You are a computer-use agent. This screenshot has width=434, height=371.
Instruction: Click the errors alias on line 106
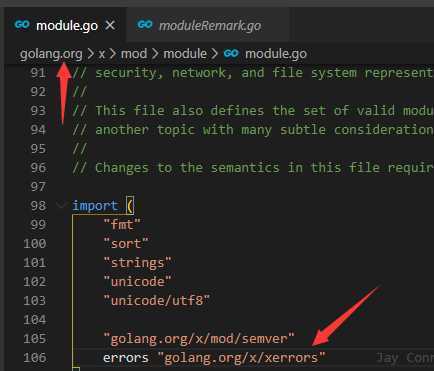point(126,358)
